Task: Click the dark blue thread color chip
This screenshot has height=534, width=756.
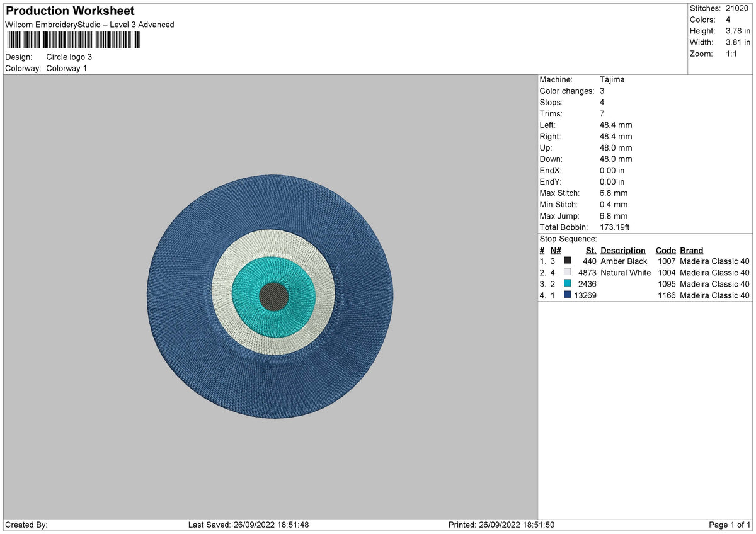Action: click(567, 295)
